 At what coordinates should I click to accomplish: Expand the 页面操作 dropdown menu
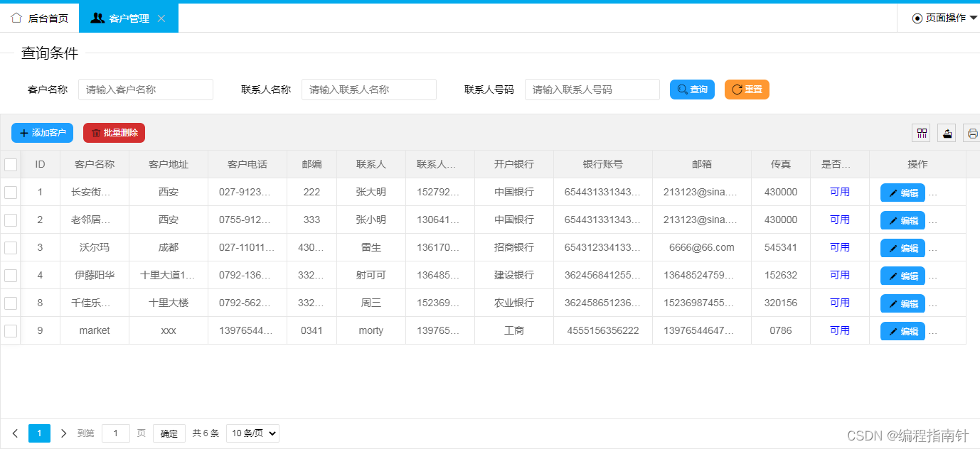click(945, 18)
